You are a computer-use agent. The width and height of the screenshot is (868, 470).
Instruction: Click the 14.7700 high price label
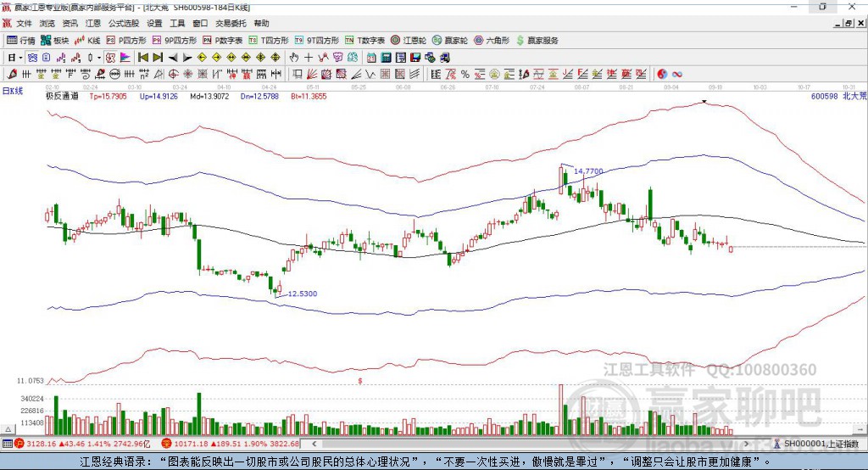[x=588, y=171]
